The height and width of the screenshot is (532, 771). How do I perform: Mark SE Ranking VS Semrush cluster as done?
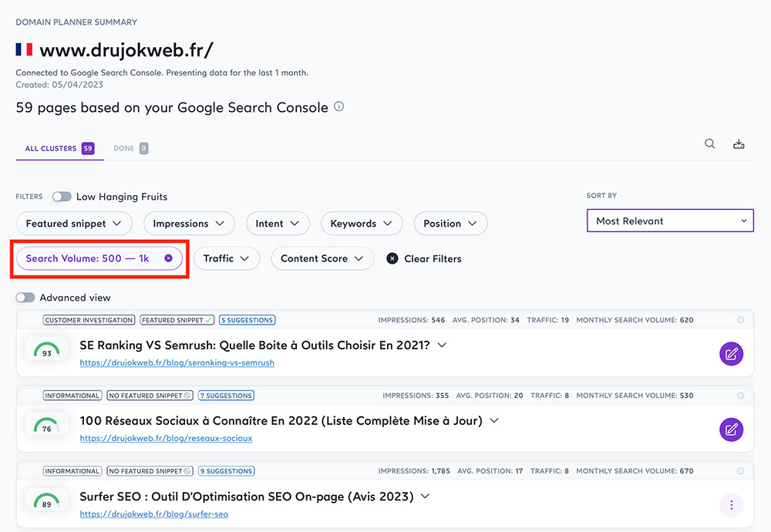click(x=740, y=320)
